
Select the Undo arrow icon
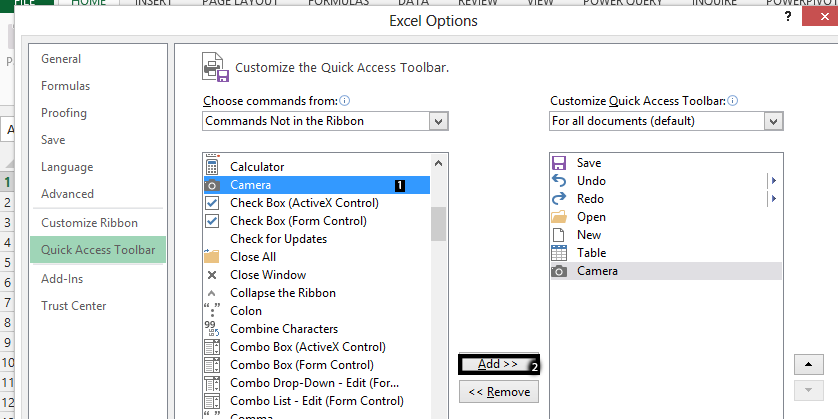pos(558,181)
